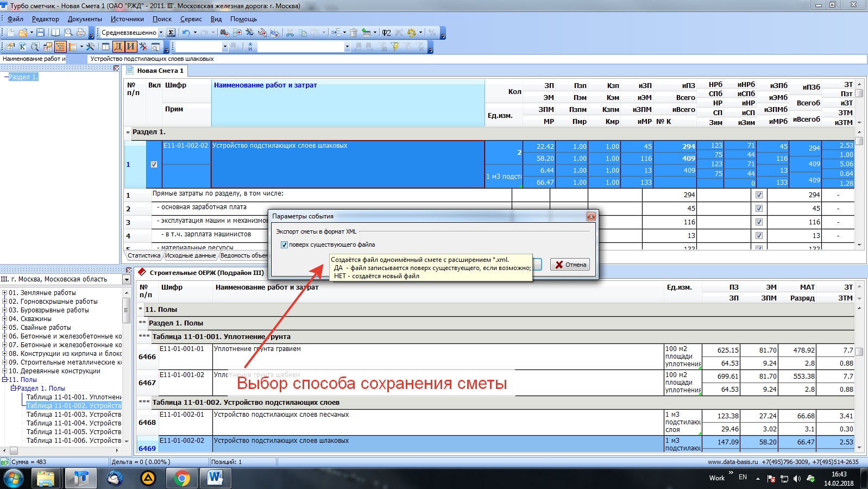Screen dimensions: 868x489
Task: Open the Средневзвешенно dropdown
Action: pyautogui.click(x=161, y=33)
